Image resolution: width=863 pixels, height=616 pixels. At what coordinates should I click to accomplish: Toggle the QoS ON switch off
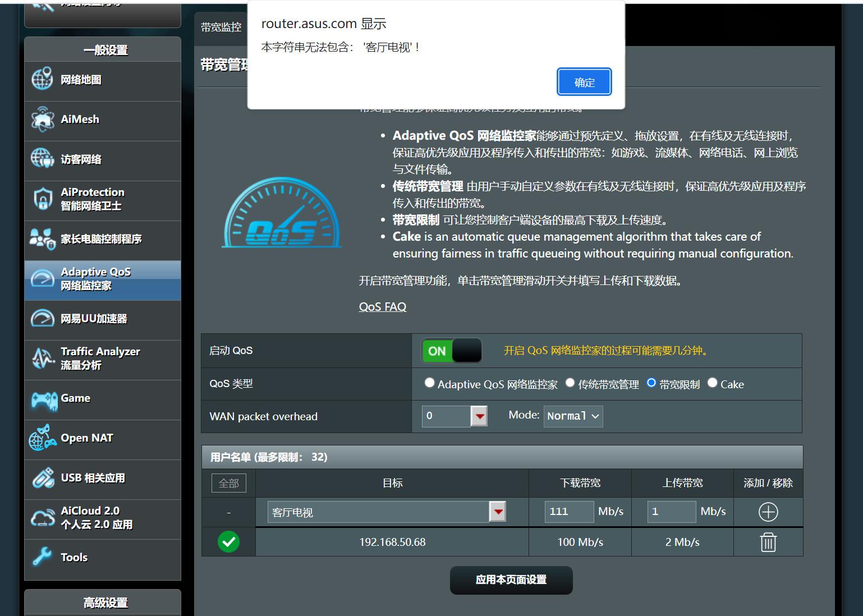(452, 351)
